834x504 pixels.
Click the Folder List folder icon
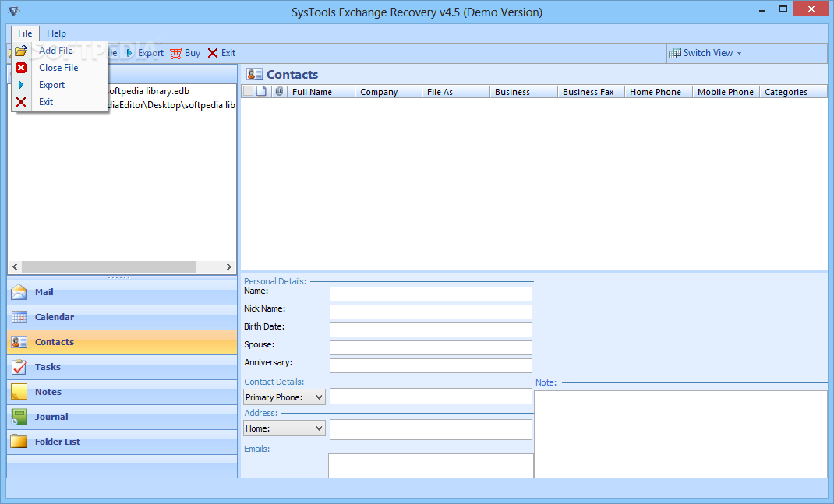[19, 441]
